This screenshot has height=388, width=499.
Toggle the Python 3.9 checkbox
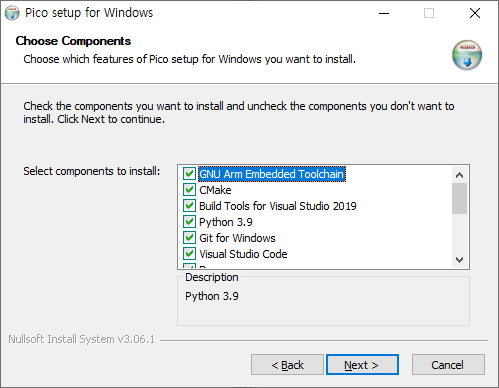pyautogui.click(x=189, y=222)
